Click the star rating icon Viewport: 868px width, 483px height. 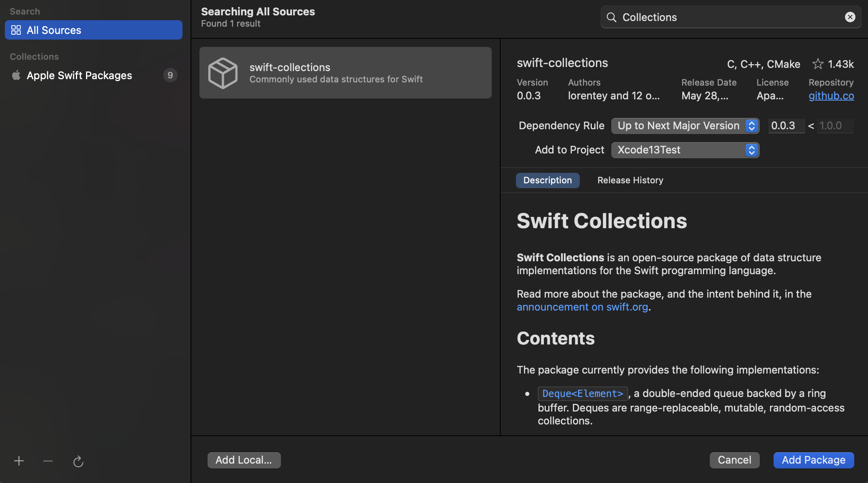click(818, 64)
